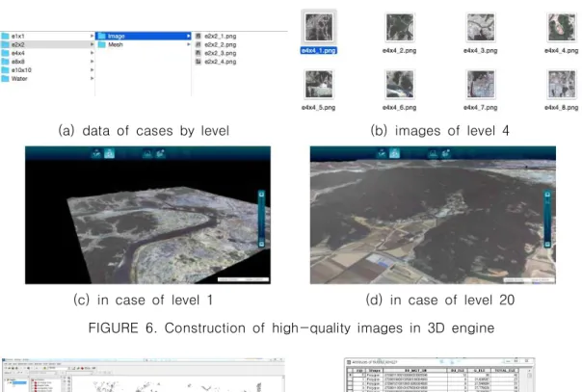Click the highlighted toolbar icon in the level 20 viewer
The width and height of the screenshot is (582, 392).
(394, 153)
